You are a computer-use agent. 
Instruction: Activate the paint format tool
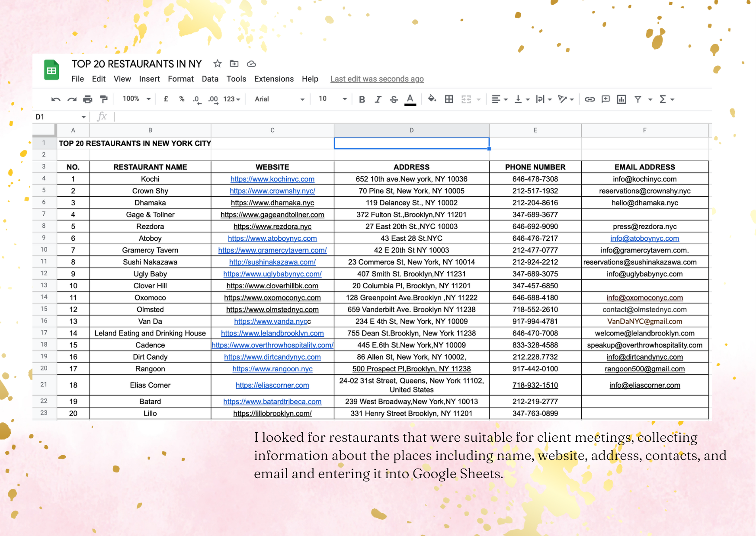click(104, 99)
